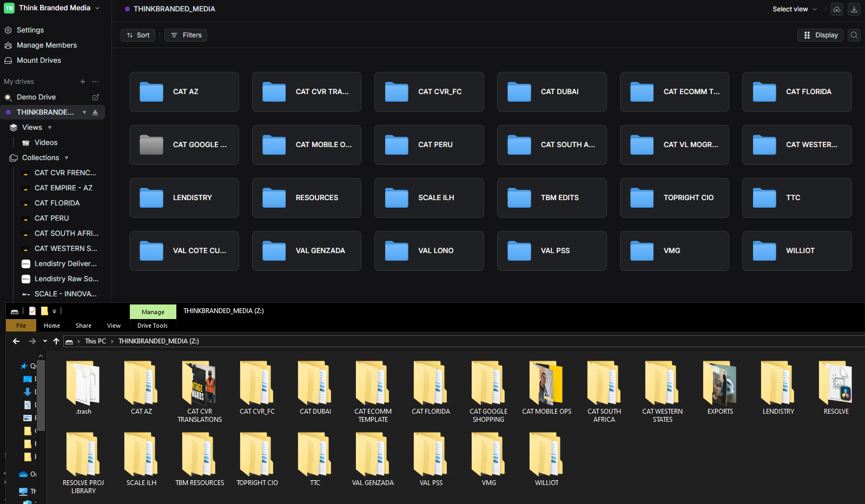The height and width of the screenshot is (504, 865).
Task: Click the Sort button
Action: [x=138, y=35]
